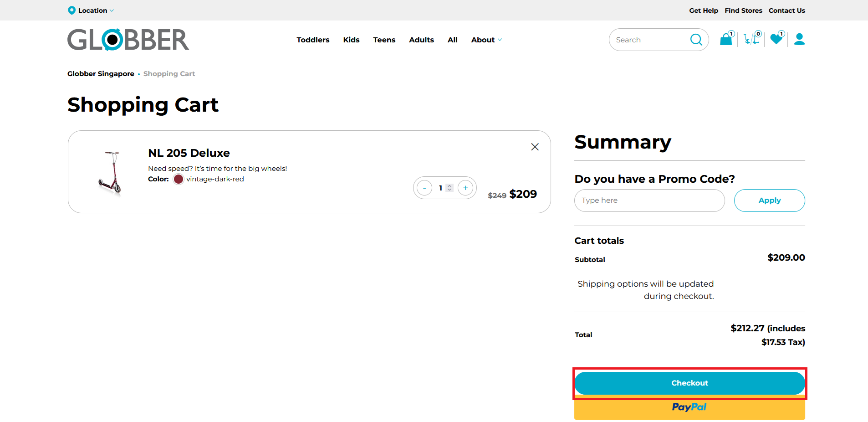Select the All menu item
The image size is (868, 422).
coord(452,40)
